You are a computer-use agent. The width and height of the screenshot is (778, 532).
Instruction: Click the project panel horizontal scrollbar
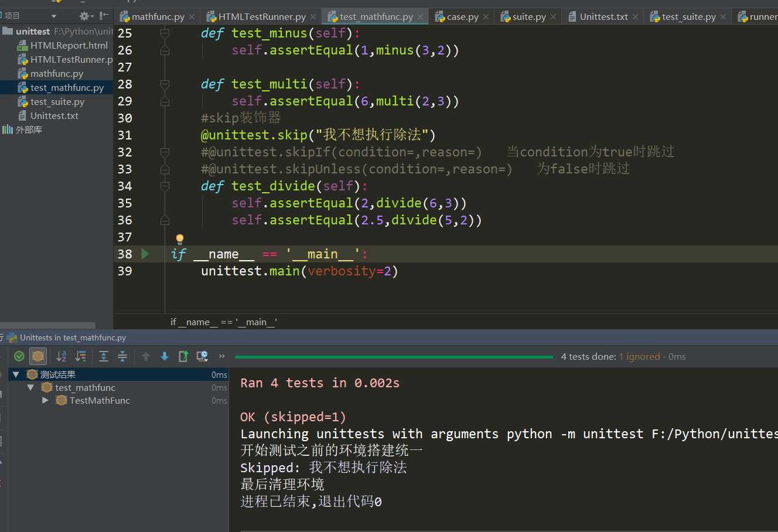click(47, 325)
